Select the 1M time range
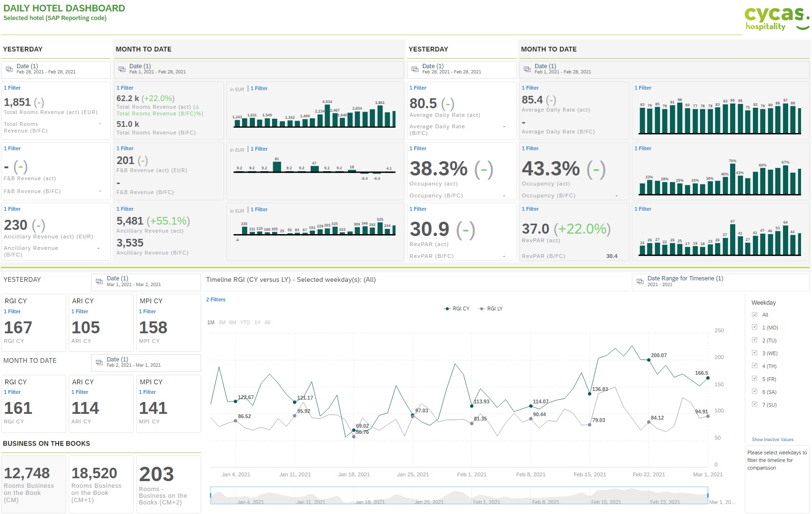This screenshot has width=812, height=514. 211,322
